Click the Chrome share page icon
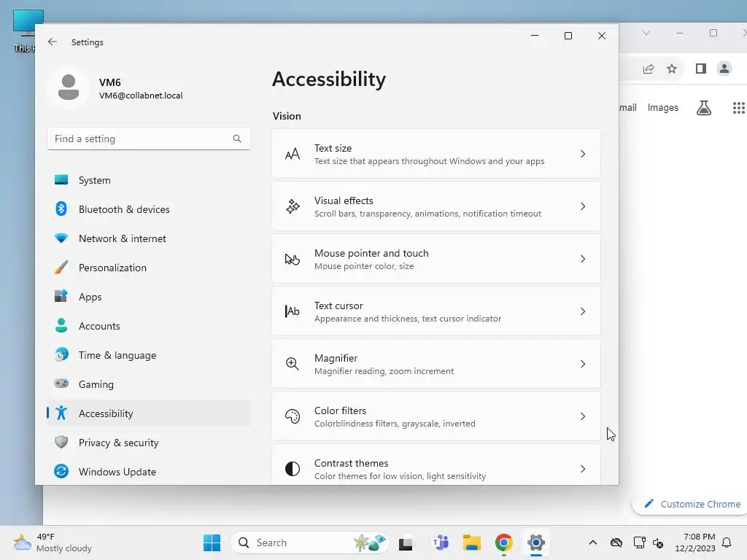Image resolution: width=747 pixels, height=560 pixels. click(649, 69)
